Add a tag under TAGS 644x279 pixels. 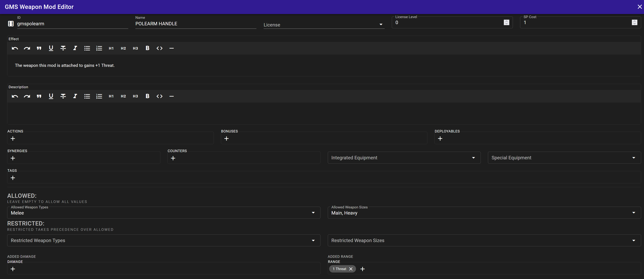13,178
